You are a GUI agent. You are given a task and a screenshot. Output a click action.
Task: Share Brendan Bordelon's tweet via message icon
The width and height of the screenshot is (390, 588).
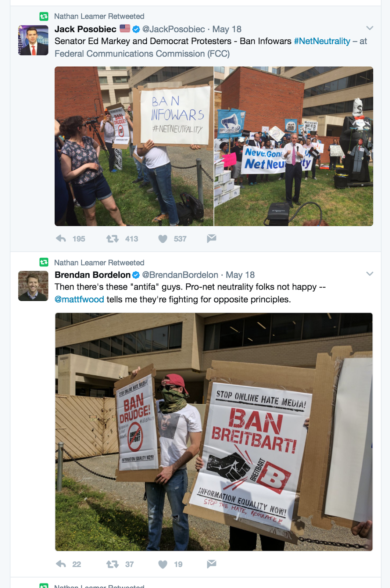211,564
